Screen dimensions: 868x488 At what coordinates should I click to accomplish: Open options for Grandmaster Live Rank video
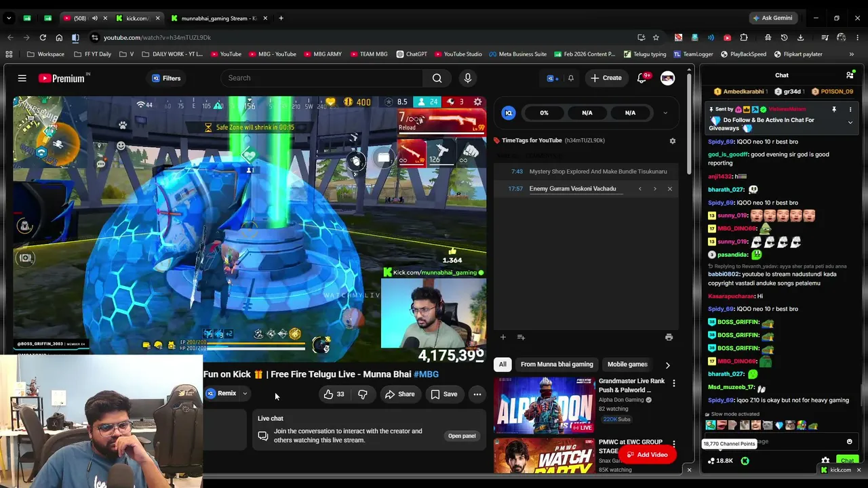[x=673, y=384]
